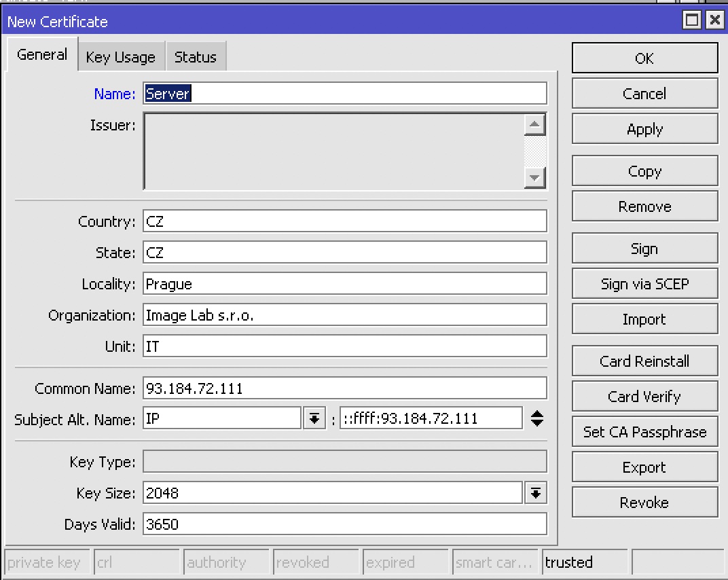Click the Export button
The width and height of the screenshot is (728, 580).
click(x=644, y=467)
